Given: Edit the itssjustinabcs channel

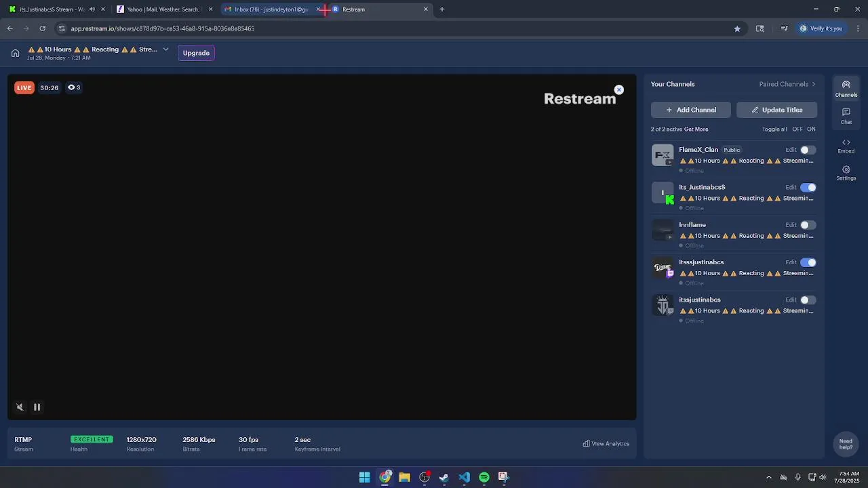Looking at the screenshot, I should [791, 300].
